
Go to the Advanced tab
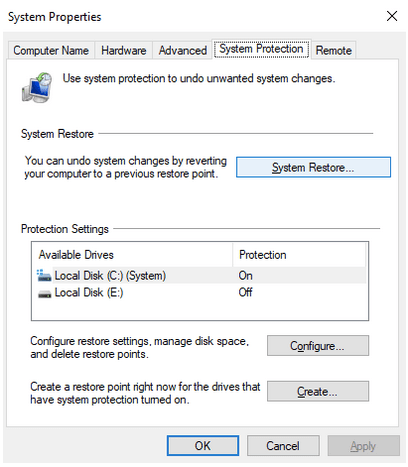click(x=183, y=50)
